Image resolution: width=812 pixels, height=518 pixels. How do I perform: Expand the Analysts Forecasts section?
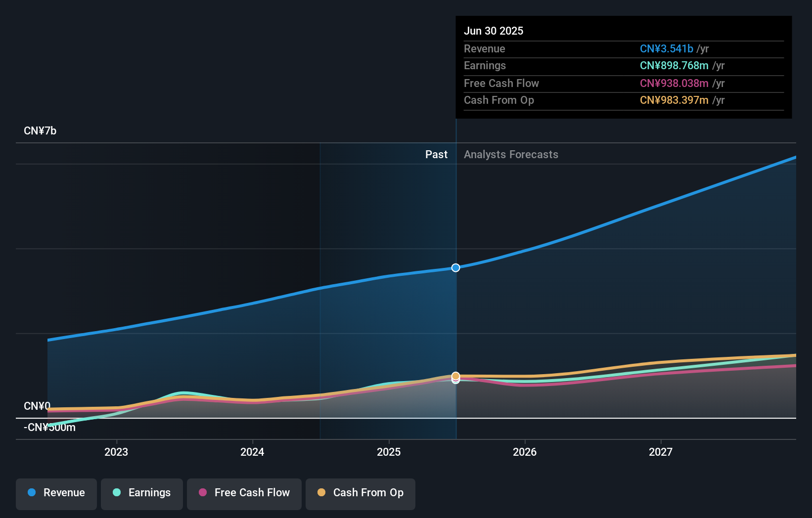(511, 154)
